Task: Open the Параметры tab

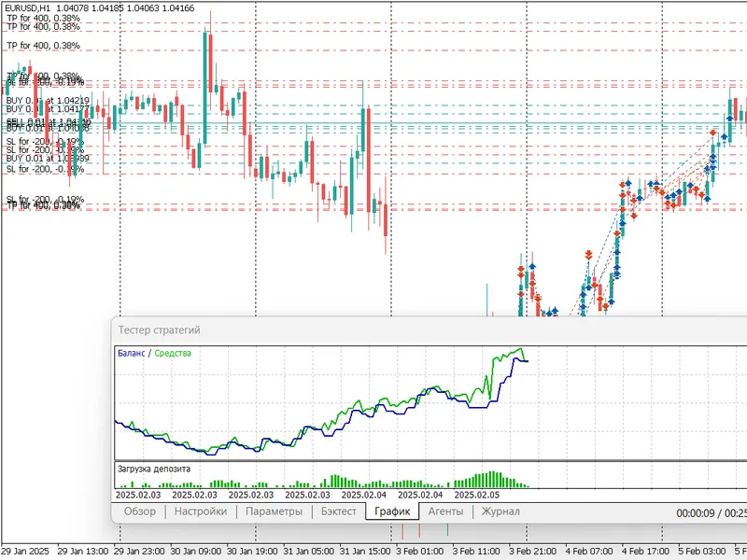Action: click(274, 511)
